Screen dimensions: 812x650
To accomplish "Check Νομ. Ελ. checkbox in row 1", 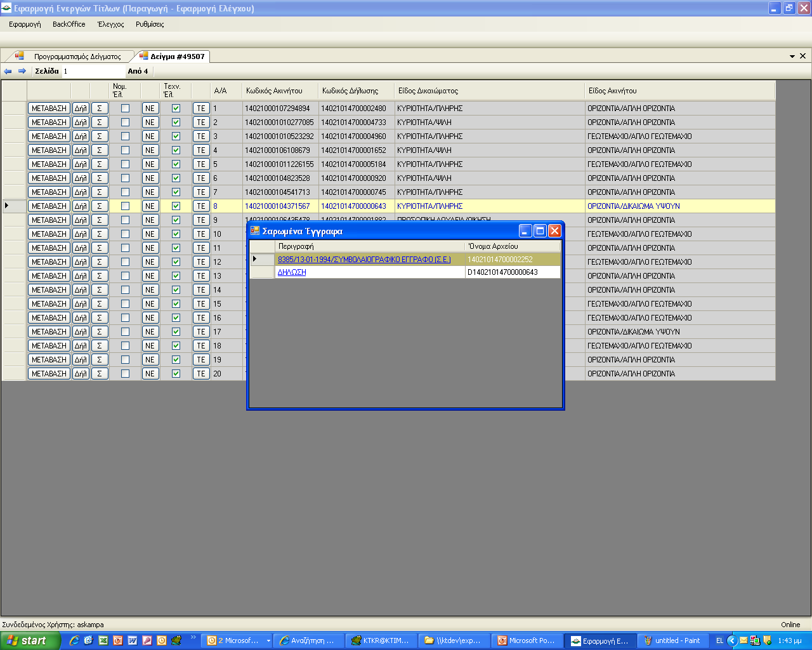I will [x=125, y=109].
